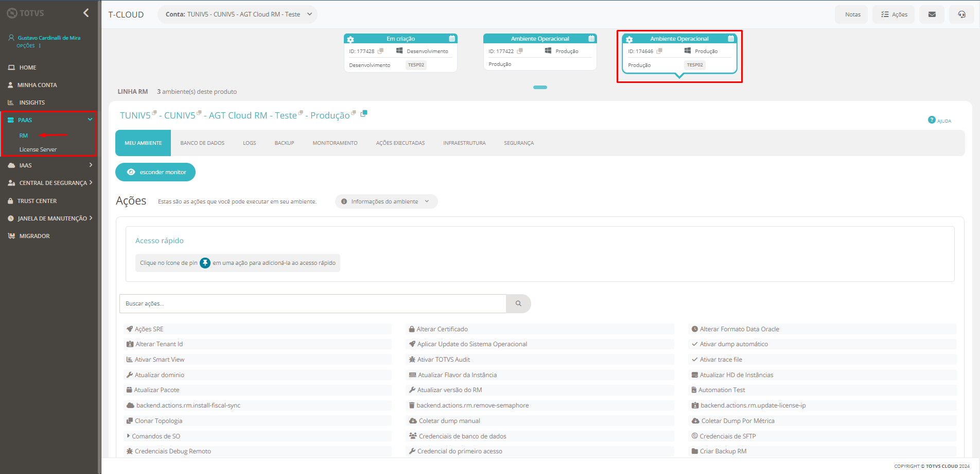Open Home in sidebar
980x474 pixels.
pyautogui.click(x=28, y=67)
